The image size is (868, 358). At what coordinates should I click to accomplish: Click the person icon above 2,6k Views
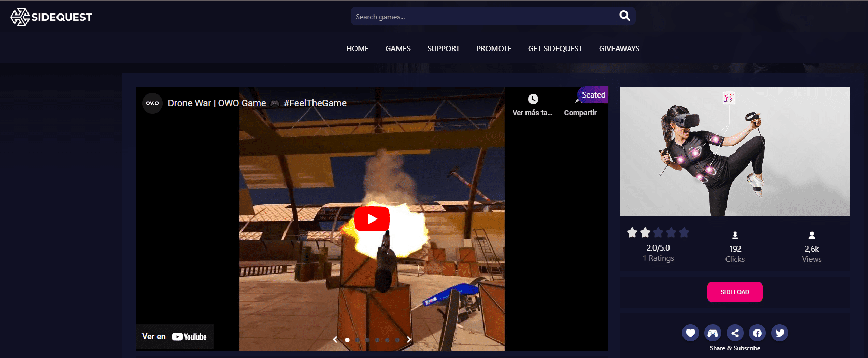[812, 235]
